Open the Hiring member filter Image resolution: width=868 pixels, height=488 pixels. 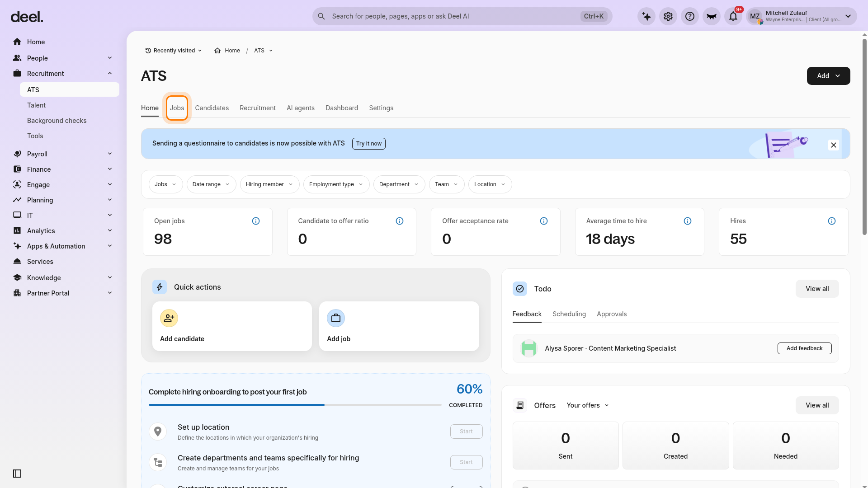[269, 184]
